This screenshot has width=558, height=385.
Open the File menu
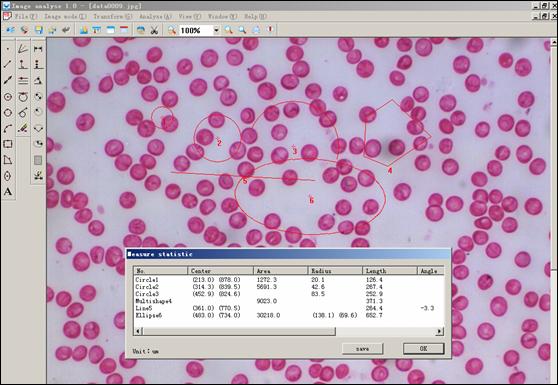(26, 16)
